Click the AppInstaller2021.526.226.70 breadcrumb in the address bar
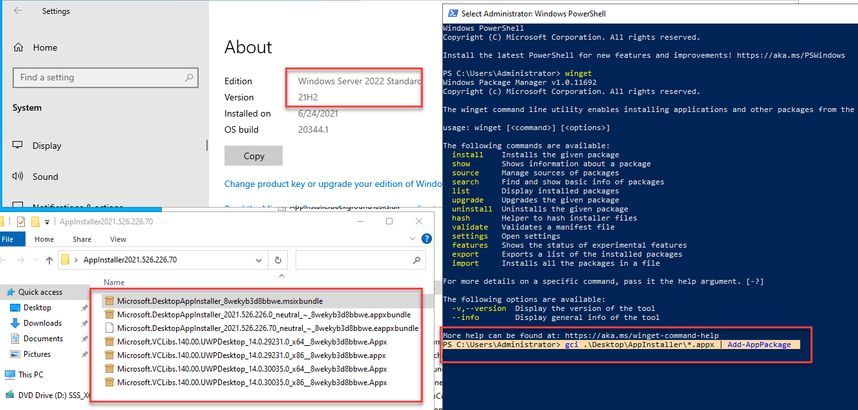This screenshot has height=410, width=858. 130,260
